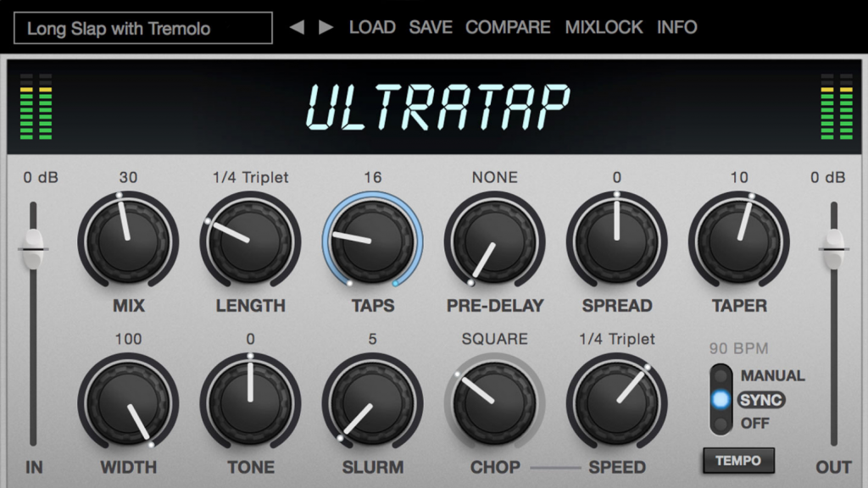
Task: Open the LOAD preset menu
Action: click(372, 27)
